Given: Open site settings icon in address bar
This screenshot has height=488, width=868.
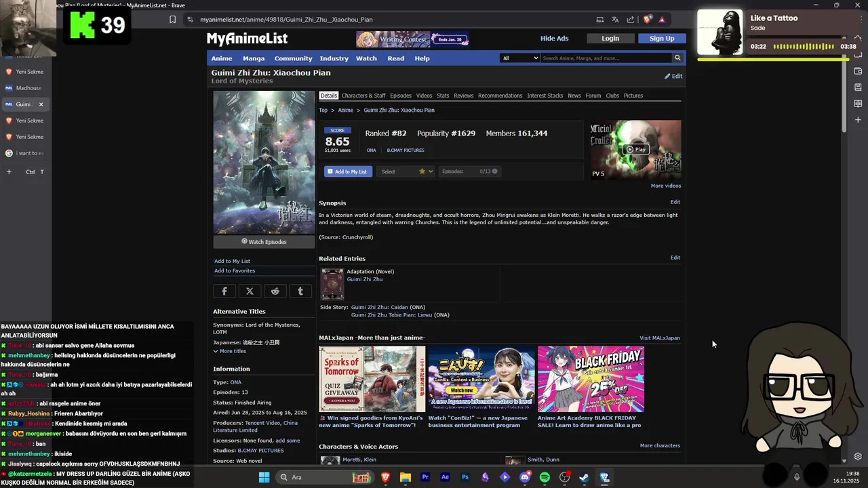Looking at the screenshot, I should tap(190, 20).
